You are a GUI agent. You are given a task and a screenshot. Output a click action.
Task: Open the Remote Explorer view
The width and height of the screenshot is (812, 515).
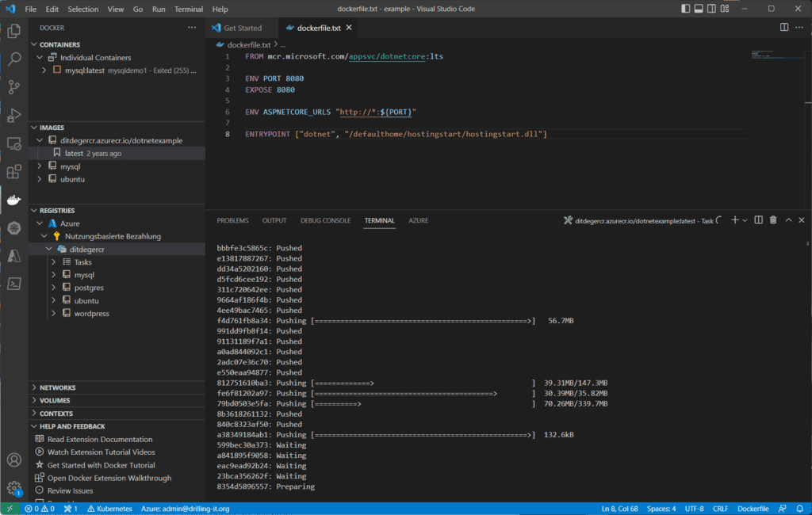pos(14,143)
